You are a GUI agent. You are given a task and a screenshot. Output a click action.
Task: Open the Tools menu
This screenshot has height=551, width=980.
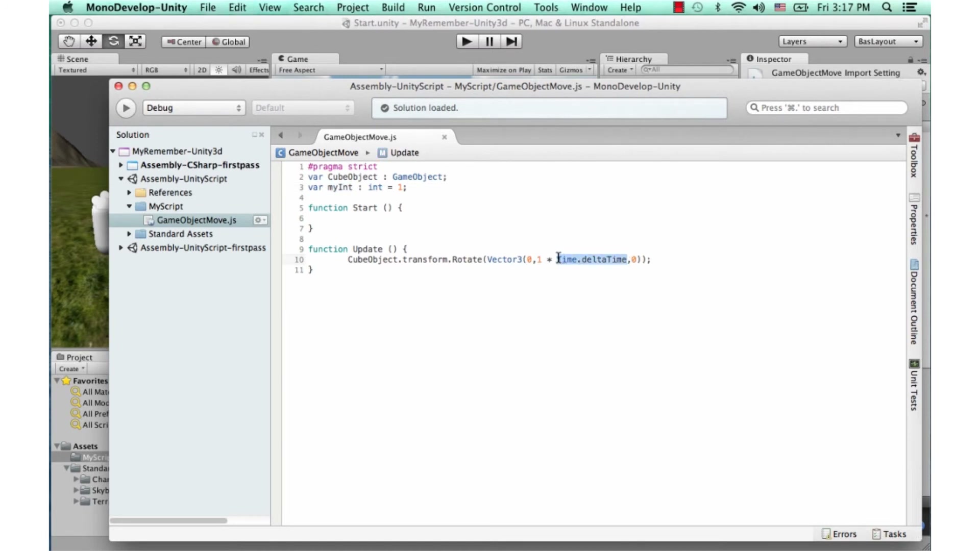coord(546,7)
